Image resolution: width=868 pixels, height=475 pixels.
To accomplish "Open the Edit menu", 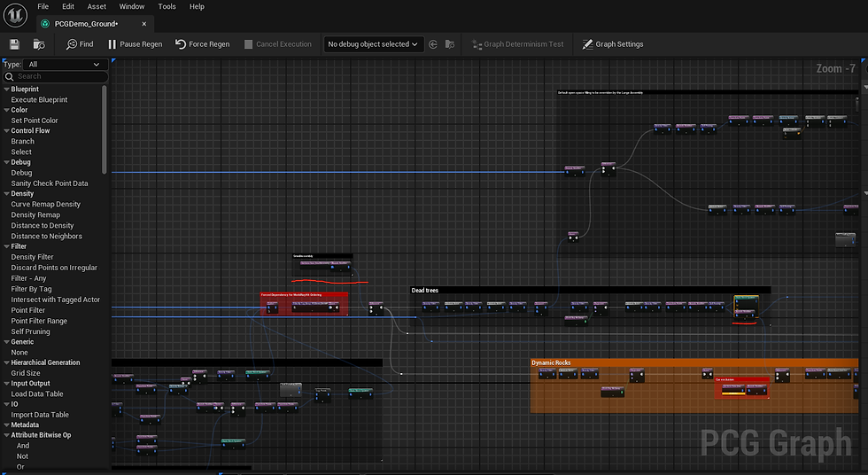I will tap(68, 6).
